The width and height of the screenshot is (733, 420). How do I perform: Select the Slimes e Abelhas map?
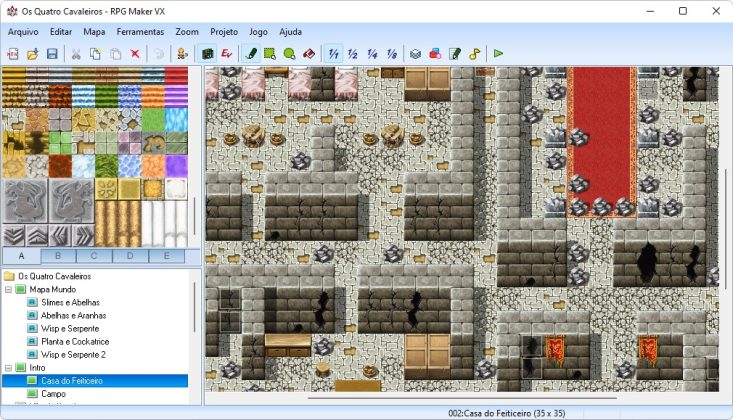[70, 303]
